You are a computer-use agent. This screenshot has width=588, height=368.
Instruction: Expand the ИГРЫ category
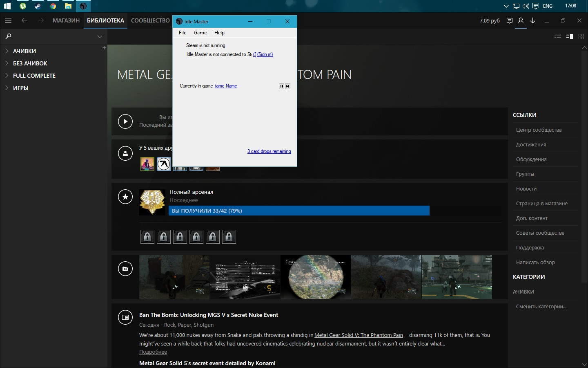pyautogui.click(x=7, y=88)
